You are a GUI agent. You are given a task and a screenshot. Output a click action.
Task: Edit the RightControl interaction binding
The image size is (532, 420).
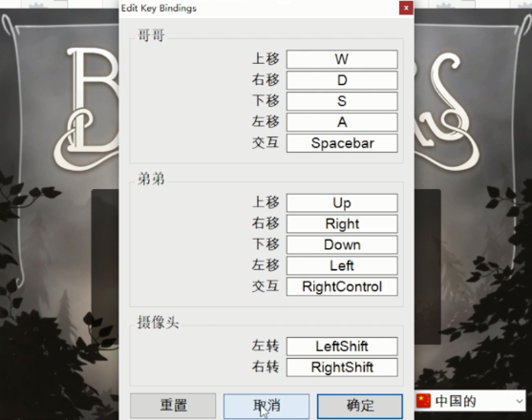point(342,286)
